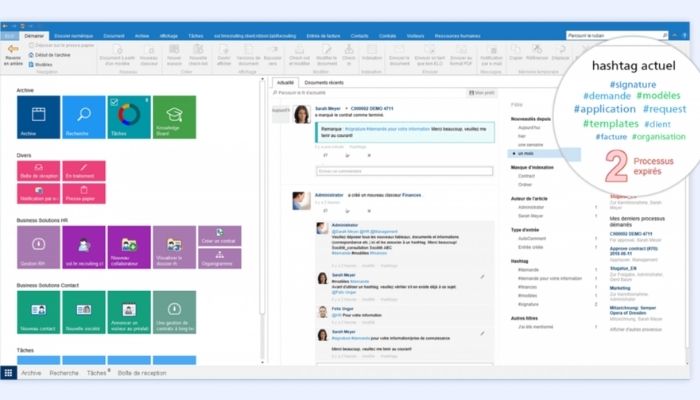Open the Visualiser le dossier tile
The width and height of the screenshot is (700, 400).
(x=175, y=247)
